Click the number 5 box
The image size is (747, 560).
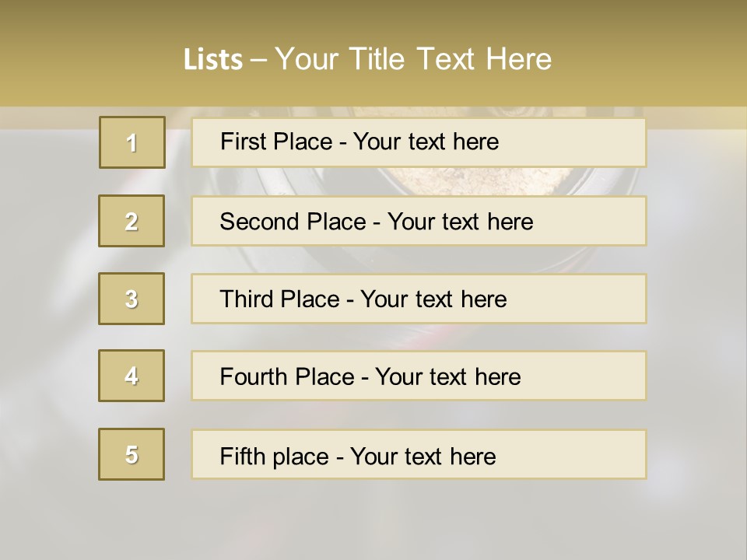[132, 454]
